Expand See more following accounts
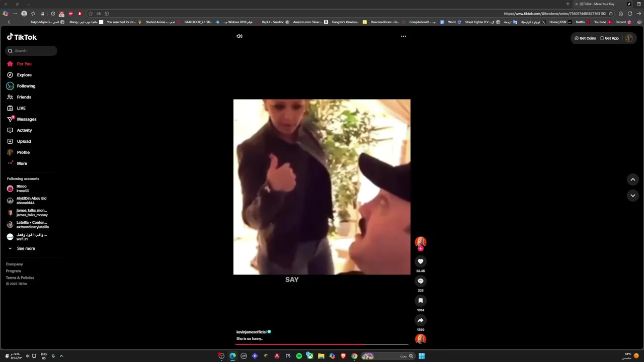 [x=22, y=248]
